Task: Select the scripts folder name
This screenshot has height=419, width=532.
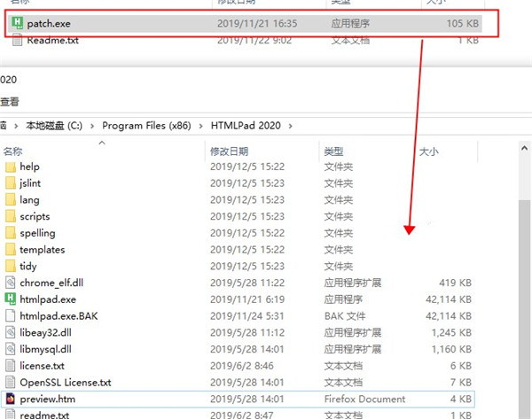Action: pyautogui.click(x=35, y=217)
